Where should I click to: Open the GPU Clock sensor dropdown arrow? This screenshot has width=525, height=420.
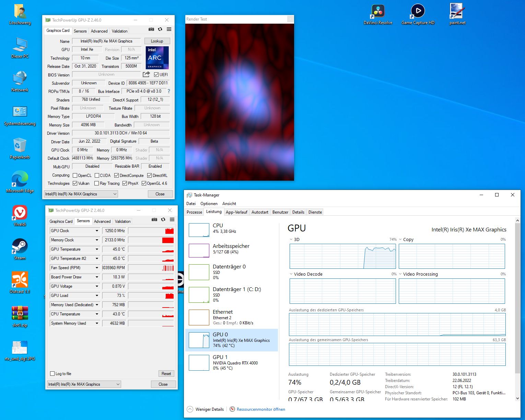pos(97,231)
